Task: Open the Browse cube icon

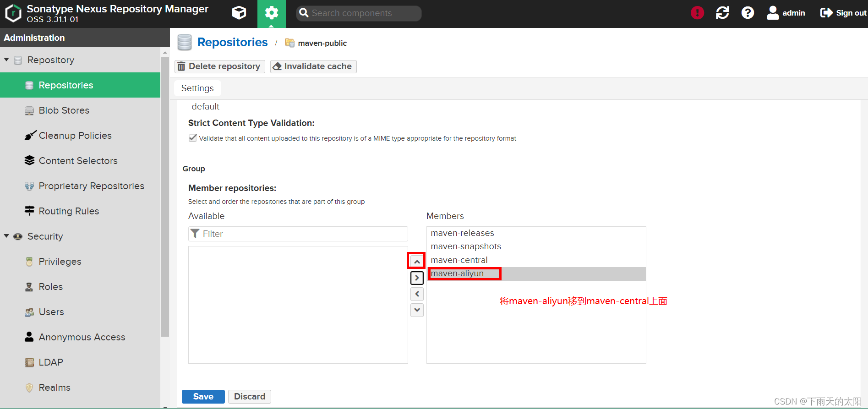Action: click(239, 13)
